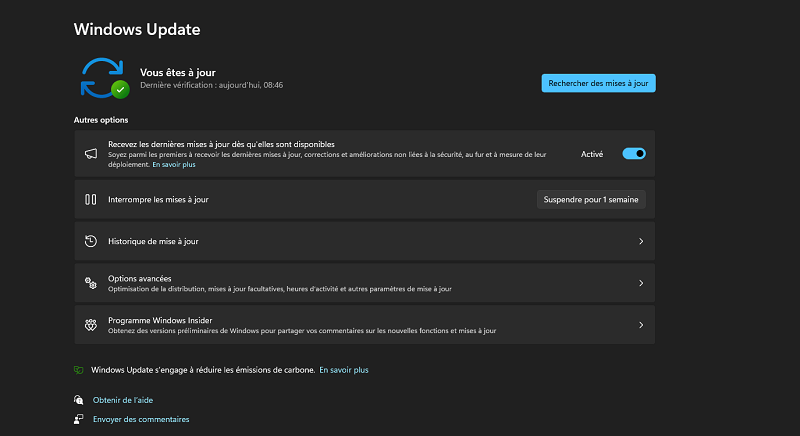
Task: Open Options avancées using the right chevron
Action: 640,283
